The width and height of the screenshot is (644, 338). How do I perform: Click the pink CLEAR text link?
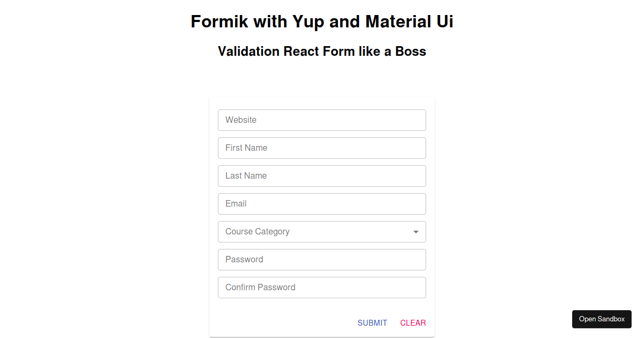point(413,322)
